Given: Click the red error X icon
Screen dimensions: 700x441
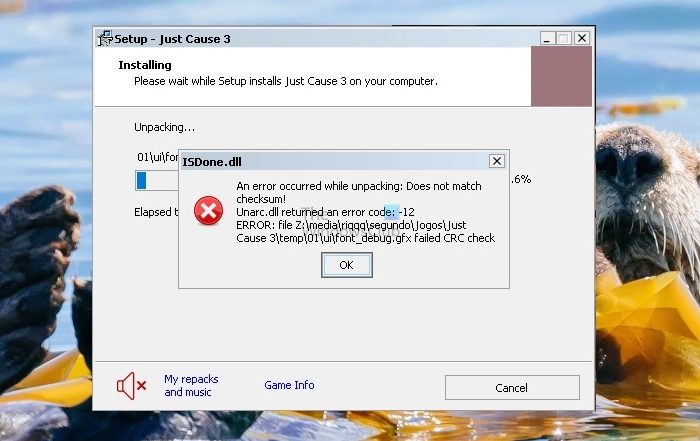Looking at the screenshot, I should point(208,211).
